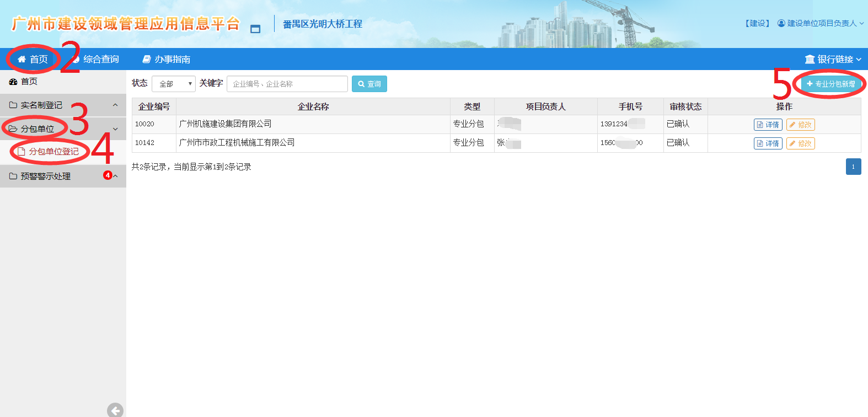
Task: Click the window icon beside the platform title
Action: coord(255,29)
